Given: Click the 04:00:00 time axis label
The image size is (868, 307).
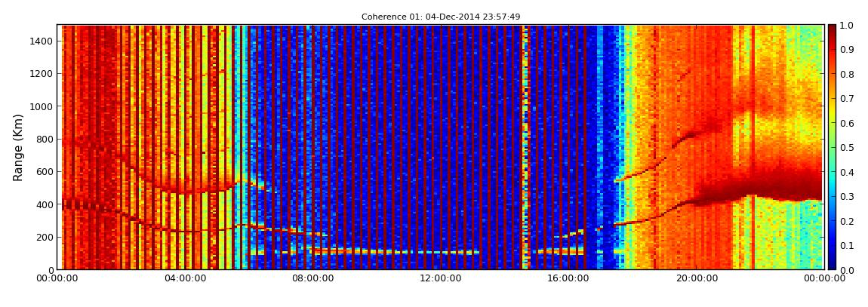Looking at the screenshot, I should (x=187, y=278).
